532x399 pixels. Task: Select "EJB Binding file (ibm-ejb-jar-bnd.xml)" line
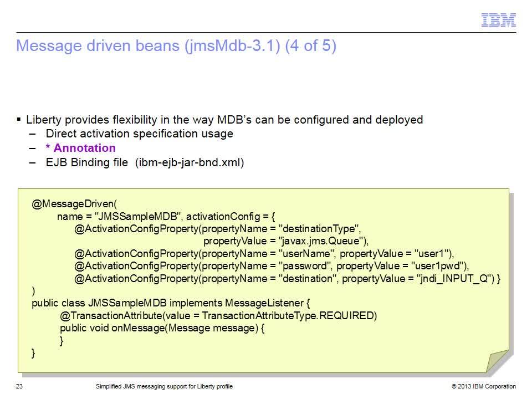(145, 162)
